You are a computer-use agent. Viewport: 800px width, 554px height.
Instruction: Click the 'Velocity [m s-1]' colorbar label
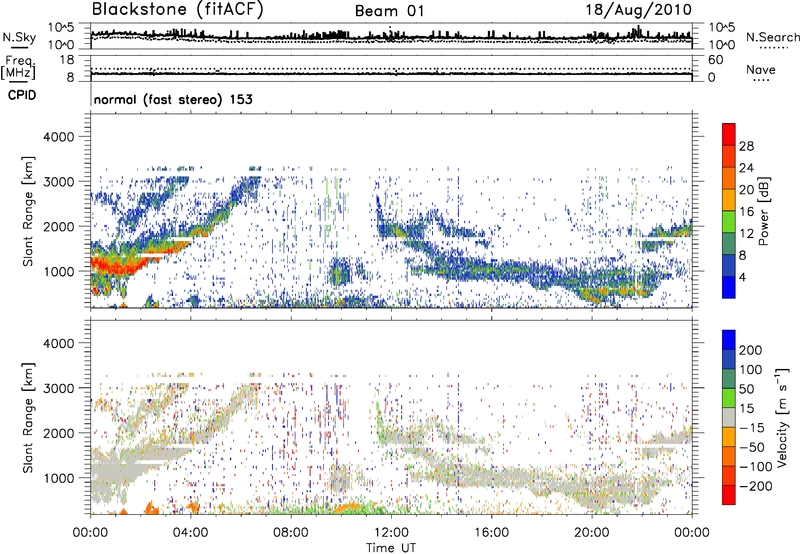tap(782, 417)
